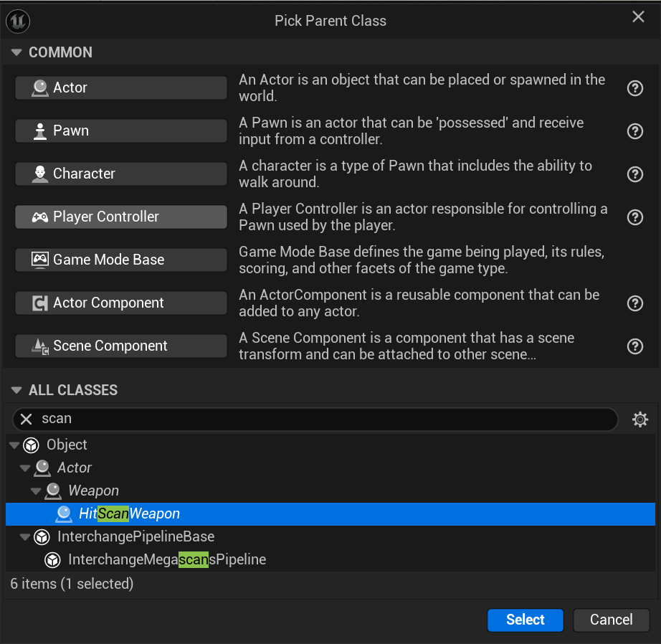This screenshot has width=661, height=644.
Task: Click help icon next to Scene Component
Action: pos(634,346)
